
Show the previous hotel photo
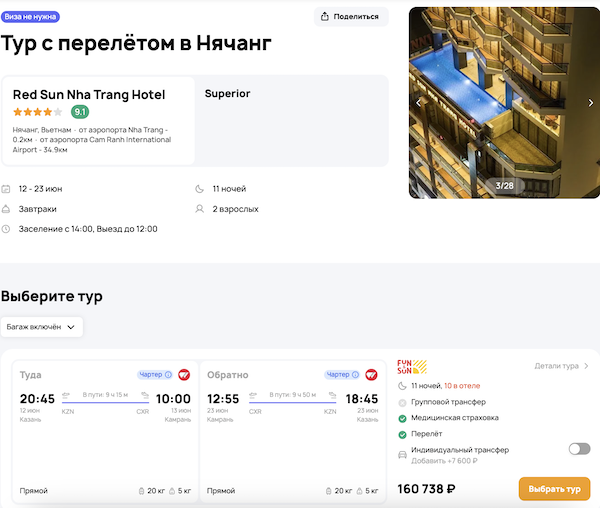click(x=419, y=103)
